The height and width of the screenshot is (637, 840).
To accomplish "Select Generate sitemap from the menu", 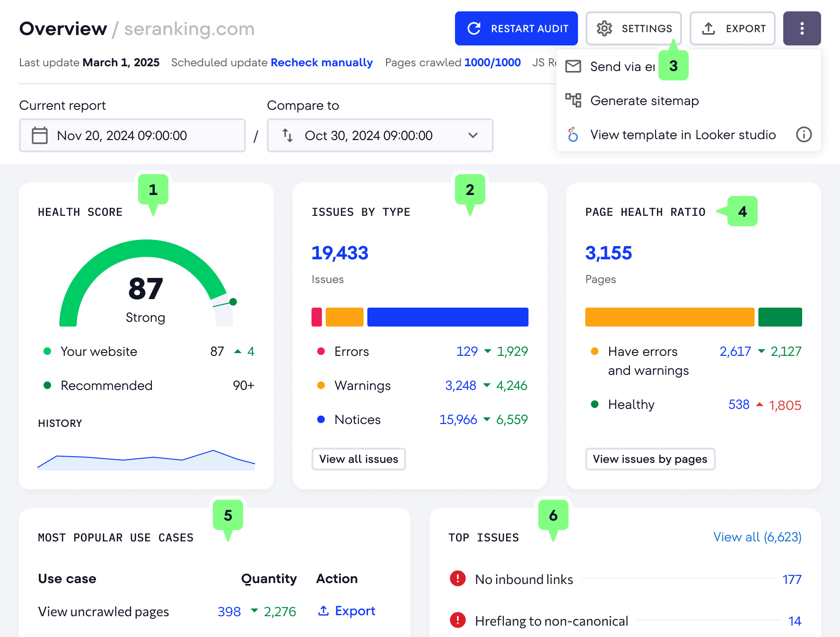I will pyautogui.click(x=644, y=100).
